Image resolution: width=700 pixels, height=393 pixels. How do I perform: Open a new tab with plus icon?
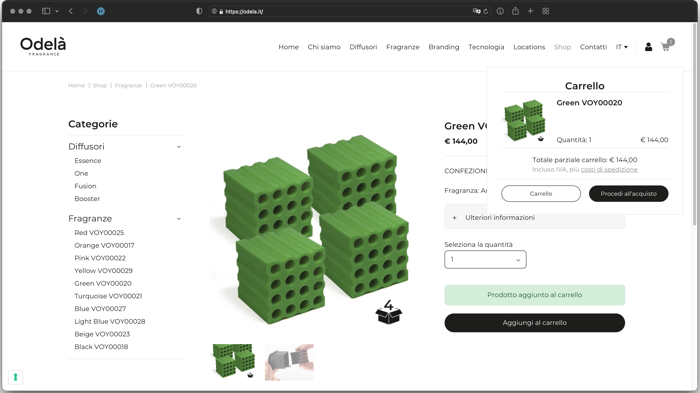point(530,11)
